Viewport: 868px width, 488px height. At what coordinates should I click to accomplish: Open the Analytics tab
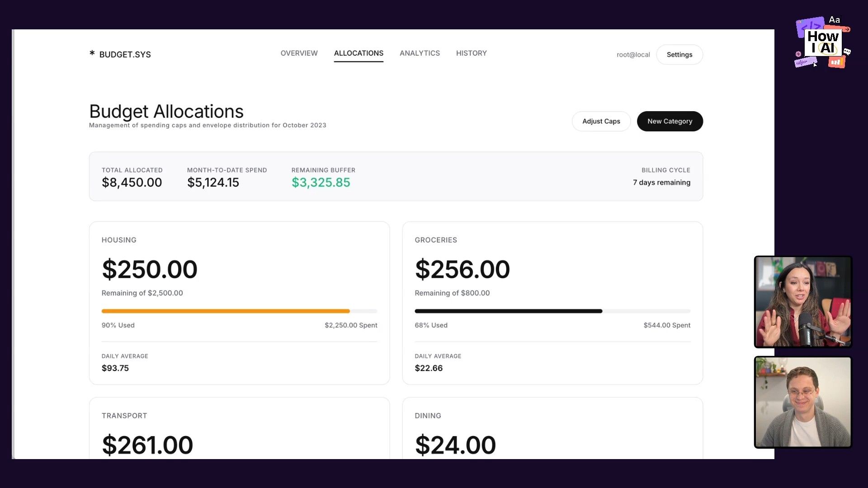tap(420, 53)
